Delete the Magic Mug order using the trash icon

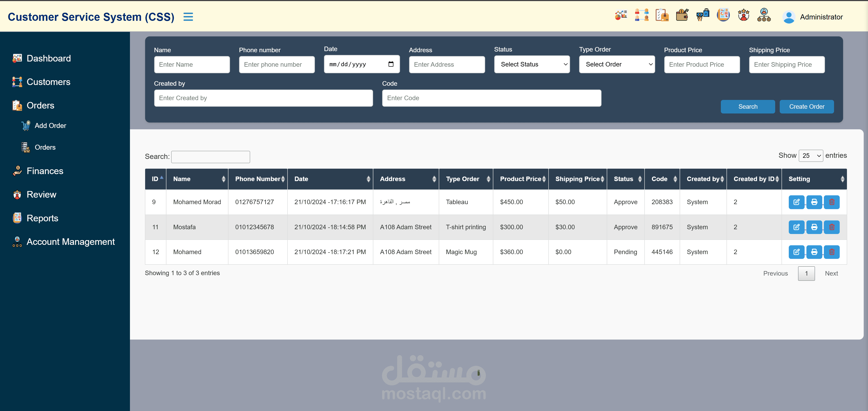(832, 252)
